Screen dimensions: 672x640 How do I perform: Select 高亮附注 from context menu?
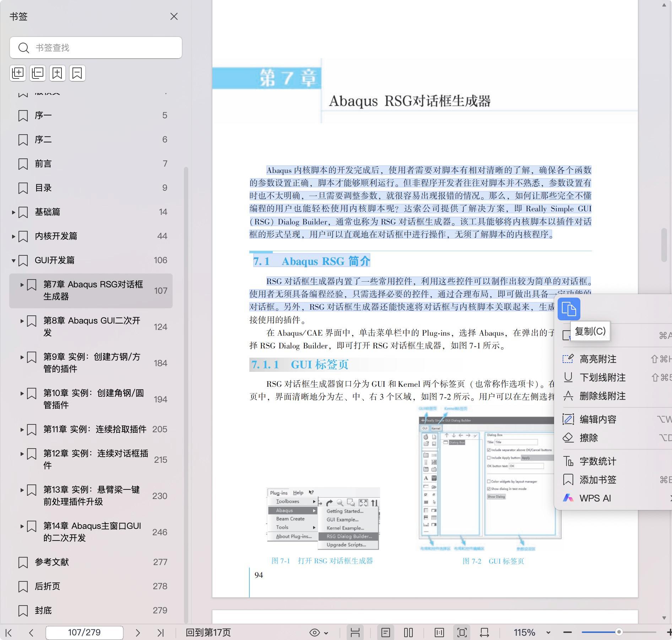click(x=598, y=359)
